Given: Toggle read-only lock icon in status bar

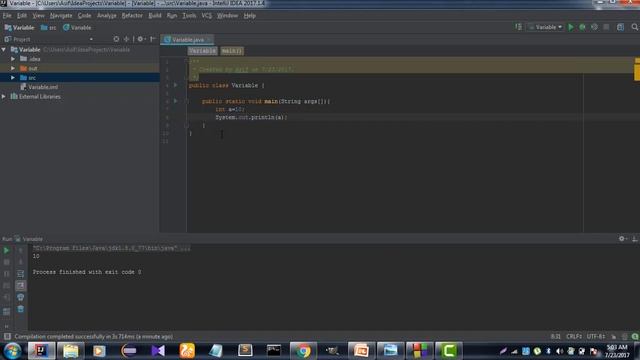Looking at the screenshot, I should [613, 336].
